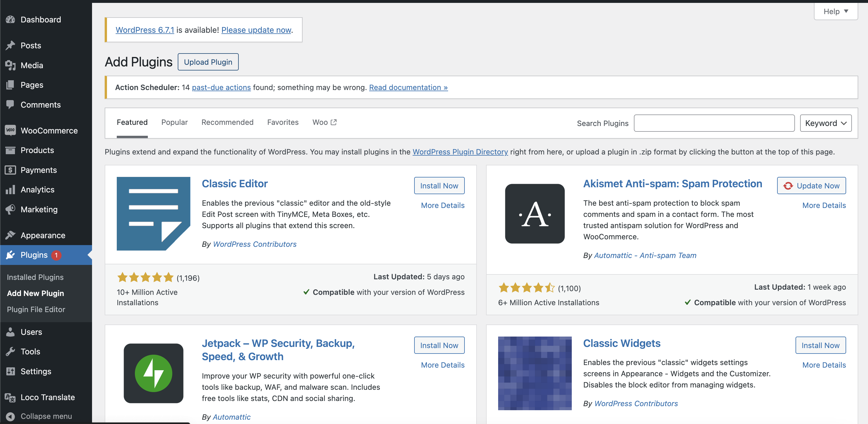Open the Keyword search type dropdown

825,123
